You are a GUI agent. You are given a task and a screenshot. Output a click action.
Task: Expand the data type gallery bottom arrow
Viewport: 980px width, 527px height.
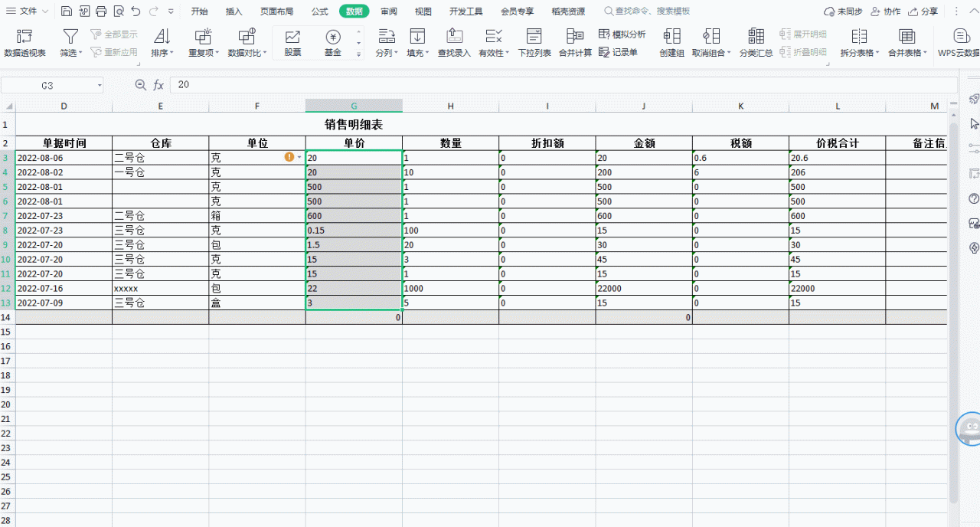click(358, 54)
